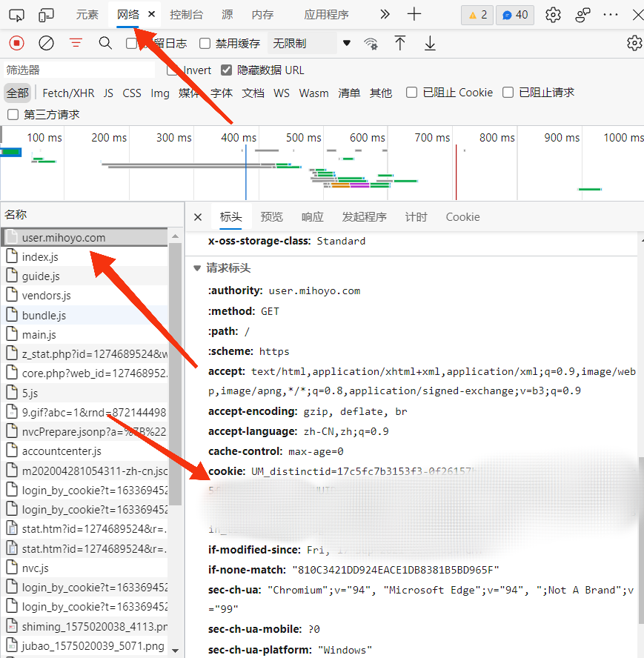644x658 pixels.
Task: Filter by 全部 request type
Action: [18, 93]
